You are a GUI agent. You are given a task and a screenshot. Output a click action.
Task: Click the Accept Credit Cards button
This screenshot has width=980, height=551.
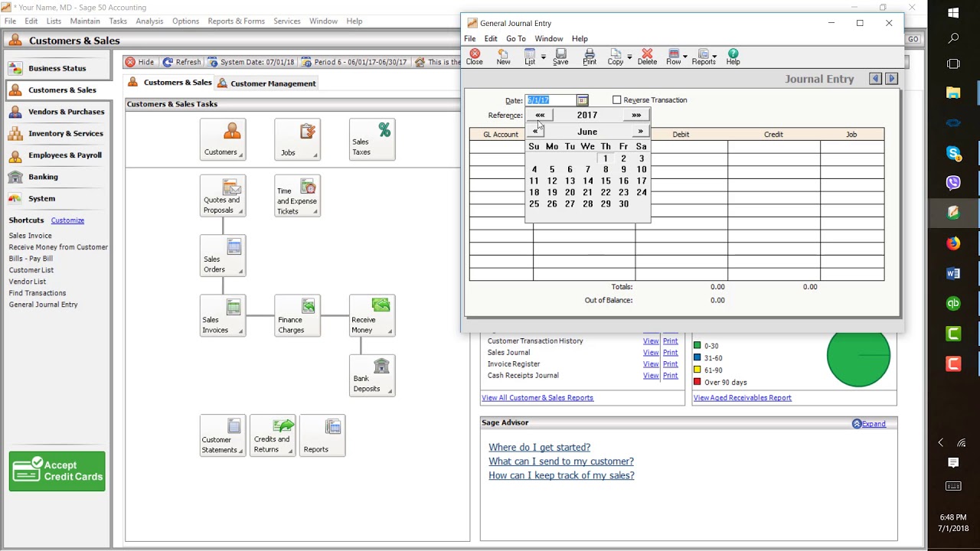coord(57,471)
